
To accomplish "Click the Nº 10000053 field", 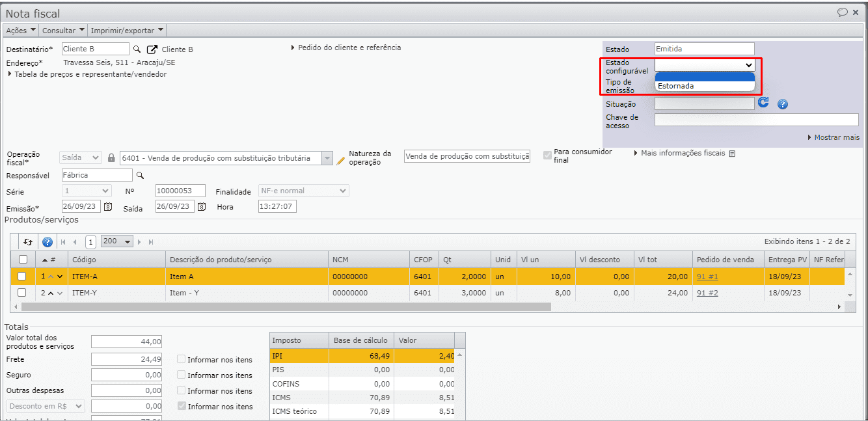I will (180, 191).
